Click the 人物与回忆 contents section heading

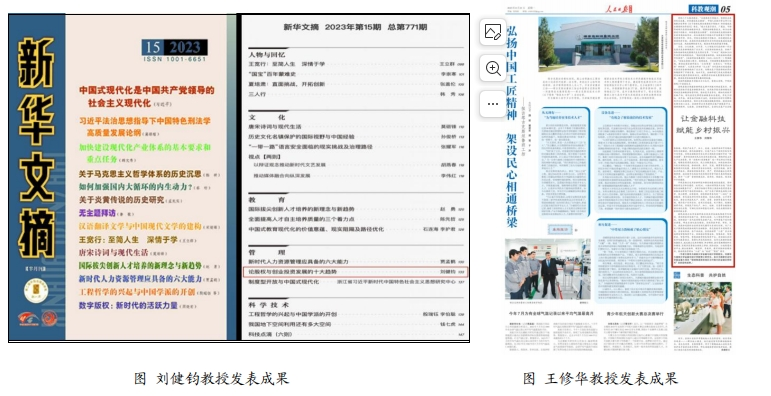click(x=267, y=54)
